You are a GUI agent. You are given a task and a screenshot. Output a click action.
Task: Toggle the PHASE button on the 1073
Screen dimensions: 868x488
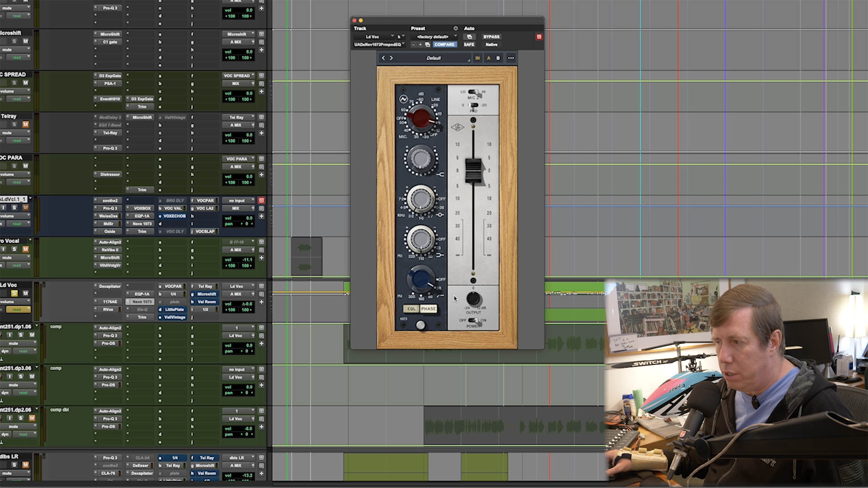pyautogui.click(x=428, y=309)
